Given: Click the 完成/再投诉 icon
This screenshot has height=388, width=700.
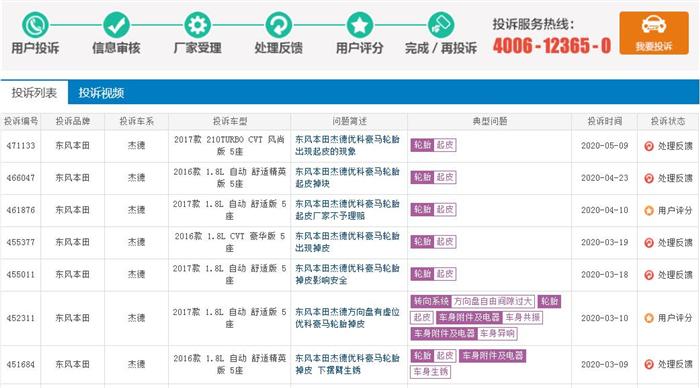Looking at the screenshot, I should pos(441,25).
